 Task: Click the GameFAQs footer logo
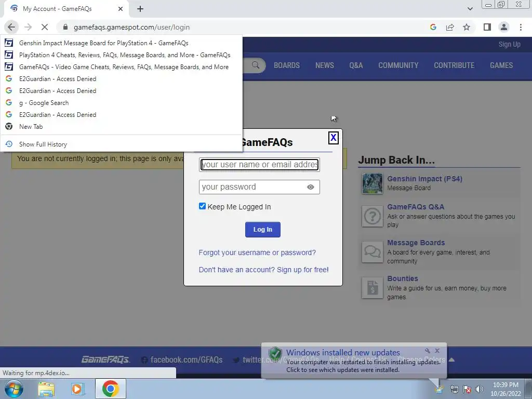(105, 360)
